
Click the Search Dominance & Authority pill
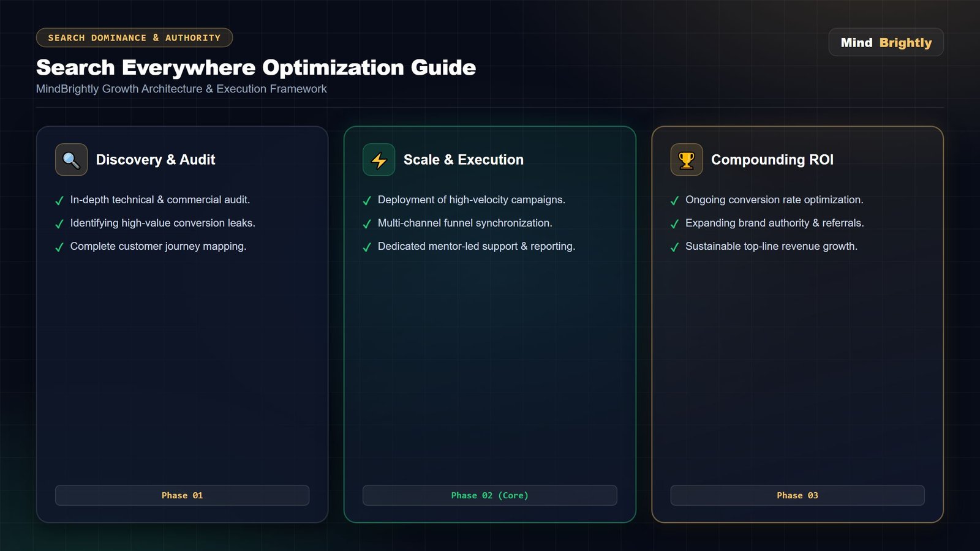pyautogui.click(x=134, y=37)
